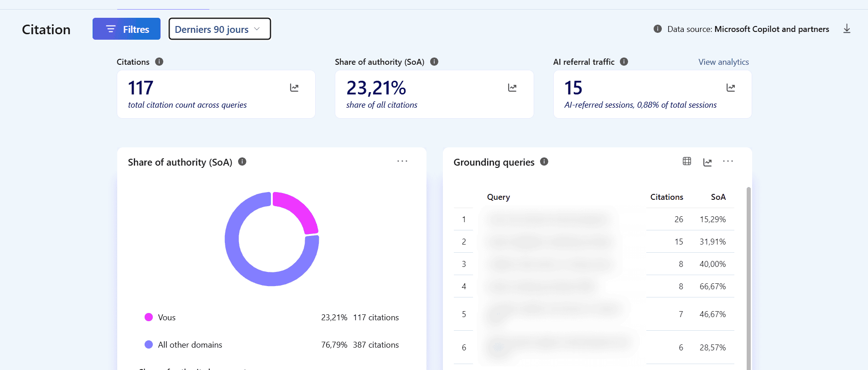
Task: Sort by the Citations column header
Action: [x=666, y=197]
